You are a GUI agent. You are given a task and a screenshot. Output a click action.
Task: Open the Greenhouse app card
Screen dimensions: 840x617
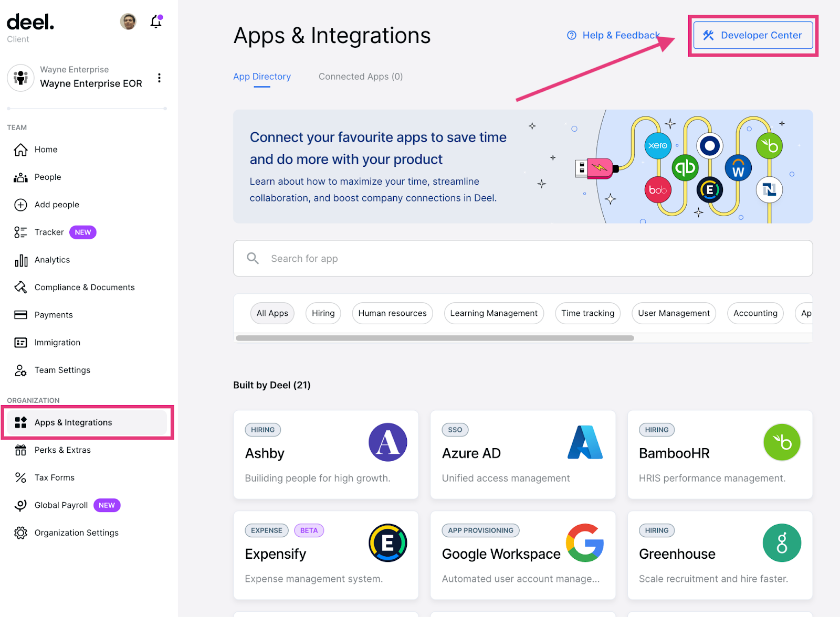point(720,555)
